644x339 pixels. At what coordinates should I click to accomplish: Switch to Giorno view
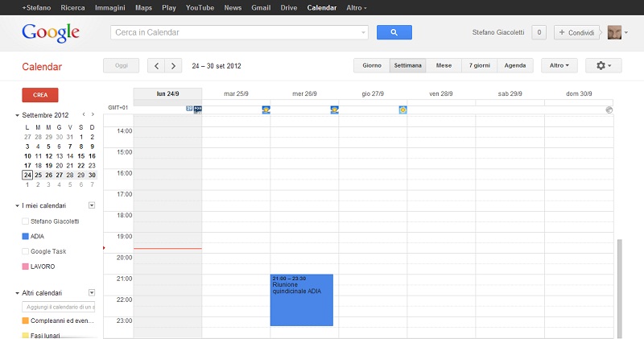pos(372,65)
